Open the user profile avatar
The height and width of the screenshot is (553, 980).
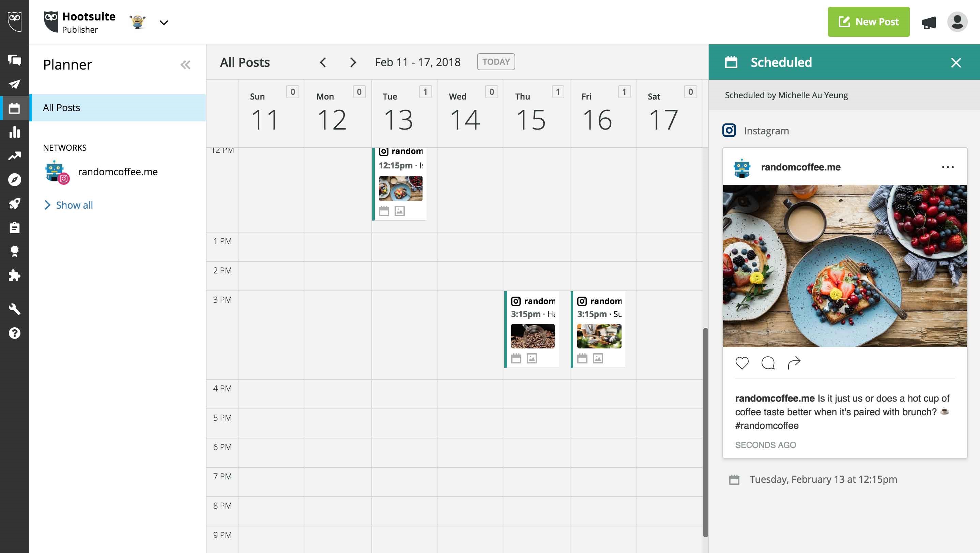957,22
